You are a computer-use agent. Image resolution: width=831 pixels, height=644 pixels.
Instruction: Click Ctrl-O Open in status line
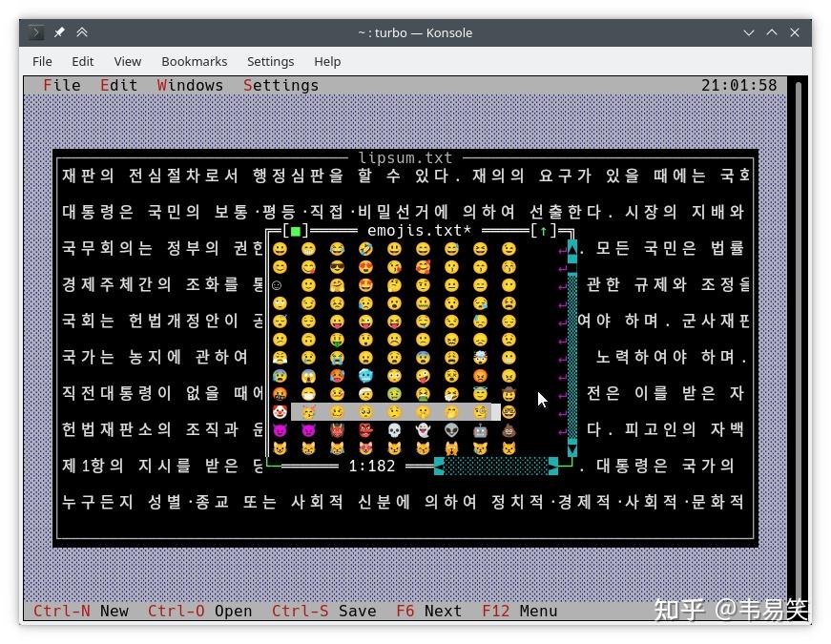[x=199, y=612]
